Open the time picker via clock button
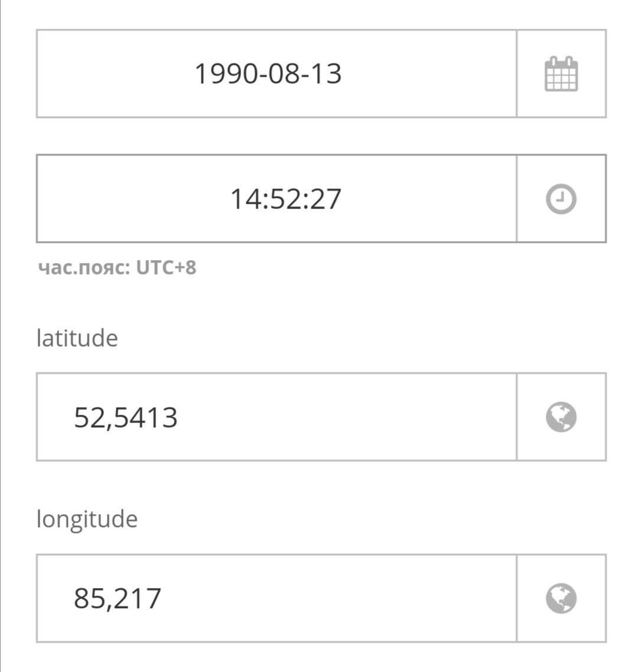Image resolution: width=638 pixels, height=672 pixels. point(561,199)
